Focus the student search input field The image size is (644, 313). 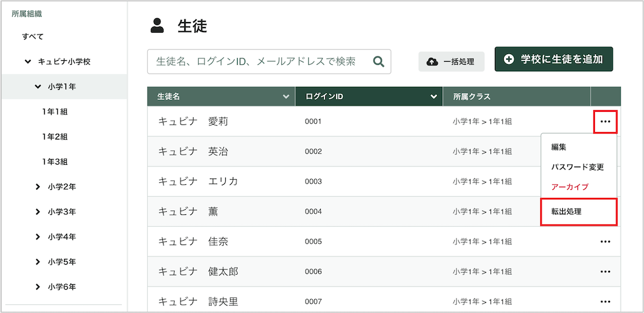[269, 62]
